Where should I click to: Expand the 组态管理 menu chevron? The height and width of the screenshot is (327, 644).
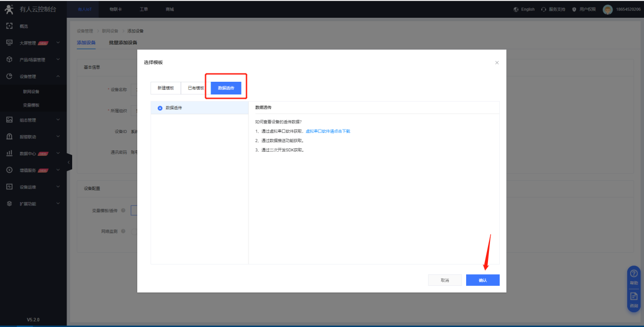[58, 120]
